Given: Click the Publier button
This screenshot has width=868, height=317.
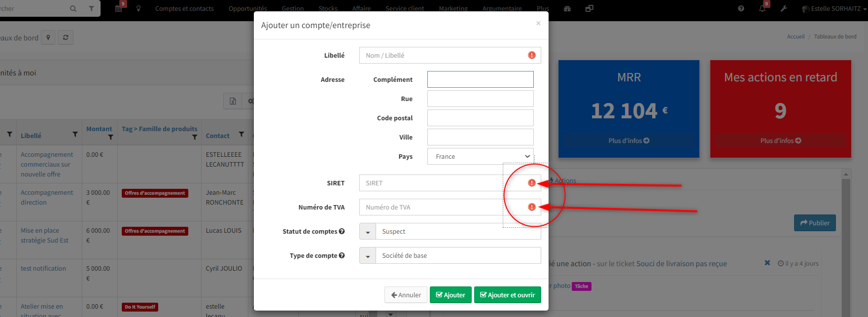Looking at the screenshot, I should pos(815,223).
